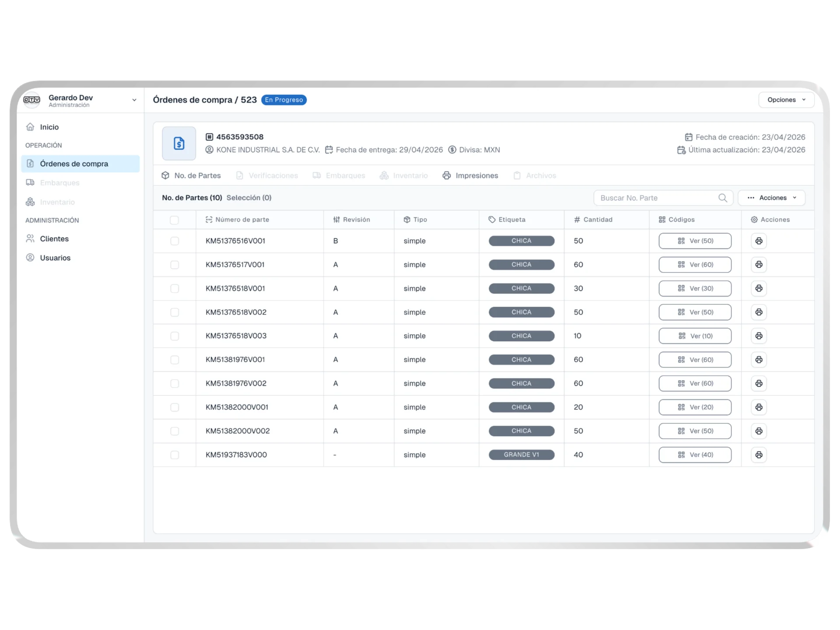Click Ver (30) codes button
The image size is (840, 630).
[x=695, y=289]
